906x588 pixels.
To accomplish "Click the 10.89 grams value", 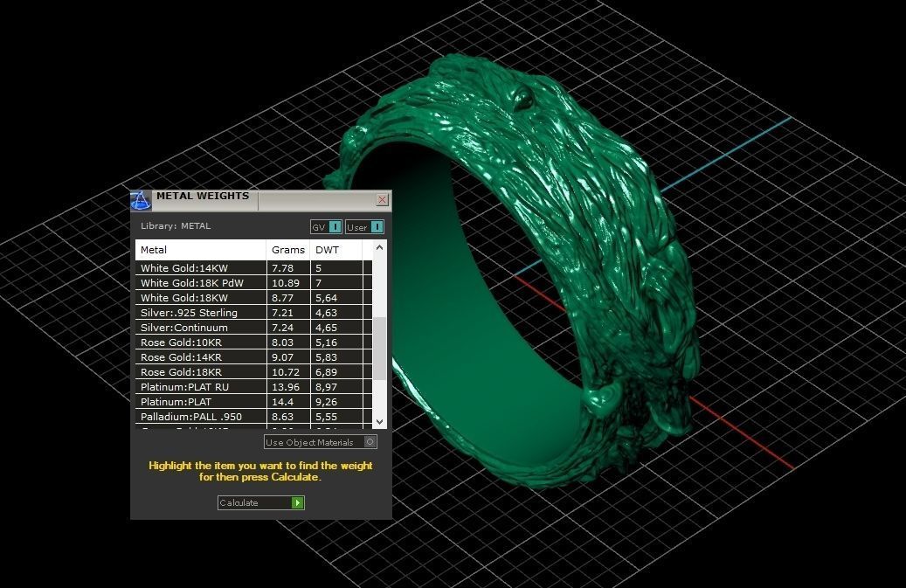I will pos(286,283).
